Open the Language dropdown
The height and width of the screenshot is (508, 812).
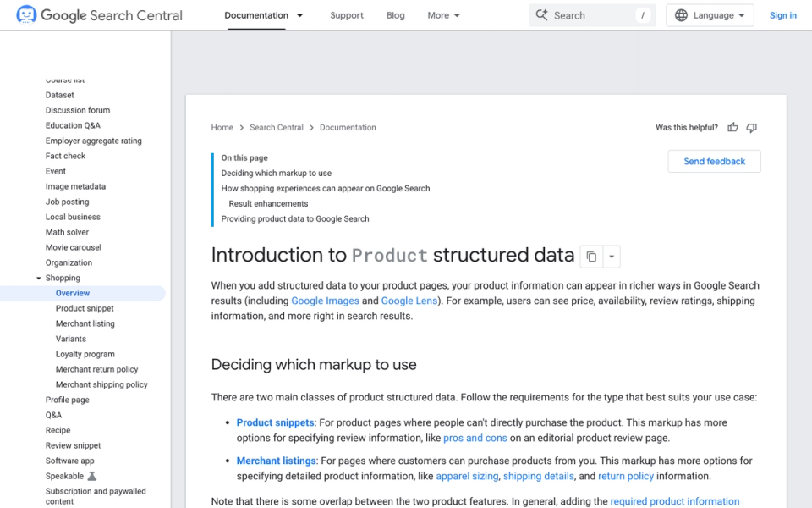pos(710,15)
